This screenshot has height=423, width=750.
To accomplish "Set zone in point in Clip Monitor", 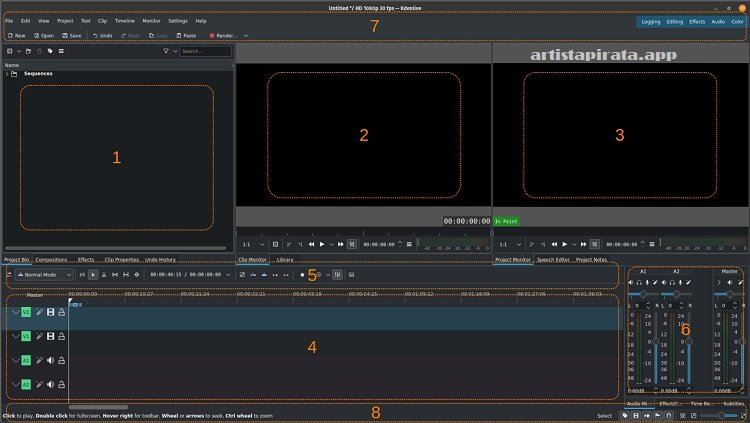I will 289,244.
